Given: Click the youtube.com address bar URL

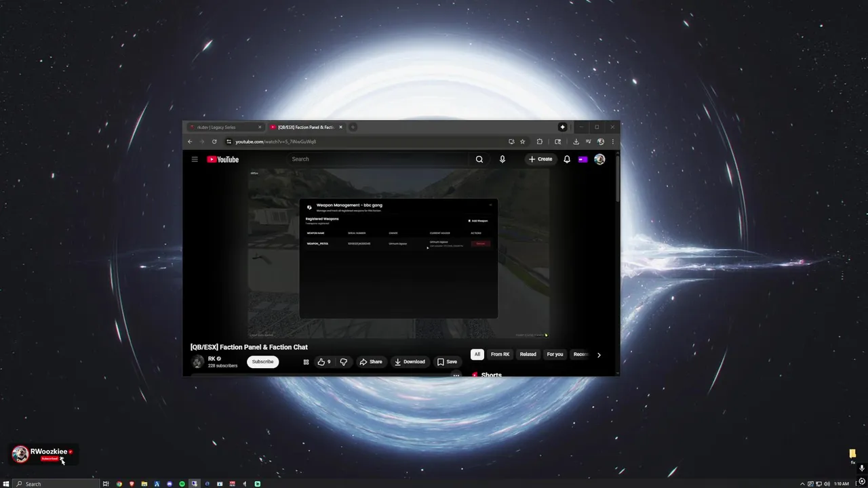Looking at the screenshot, I should (276, 142).
